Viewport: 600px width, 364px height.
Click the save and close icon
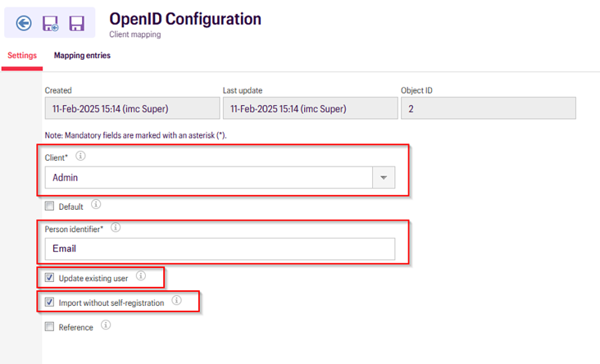coord(50,24)
